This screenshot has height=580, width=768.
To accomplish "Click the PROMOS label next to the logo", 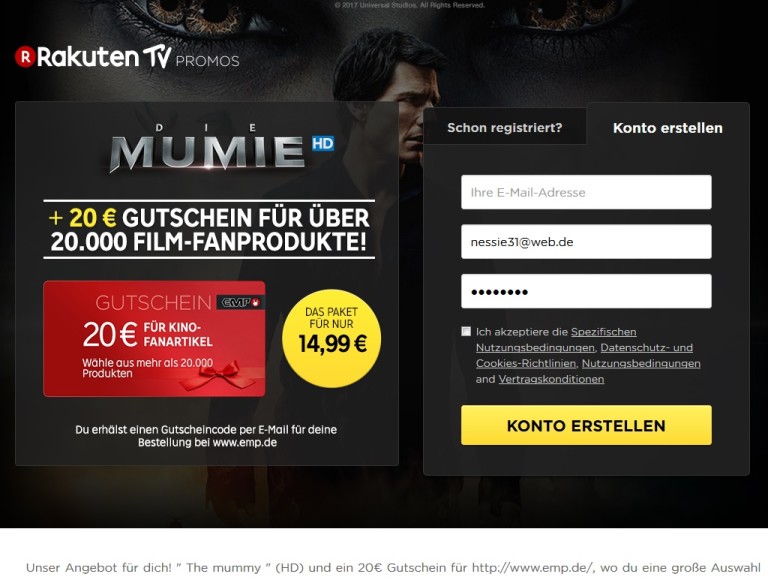I will (x=207, y=61).
